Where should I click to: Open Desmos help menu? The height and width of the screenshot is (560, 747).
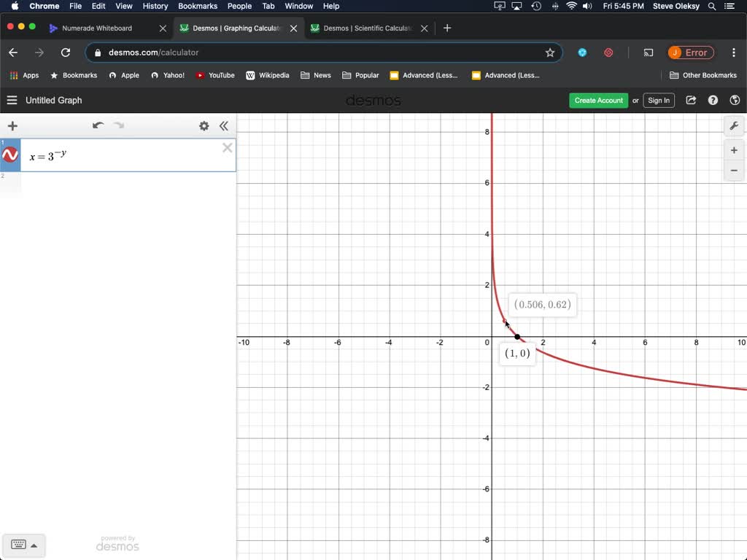(713, 100)
